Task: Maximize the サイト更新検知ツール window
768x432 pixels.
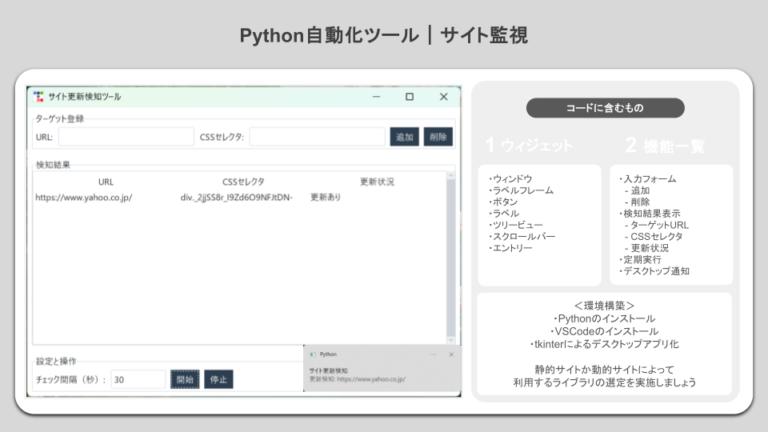Action: tap(409, 97)
